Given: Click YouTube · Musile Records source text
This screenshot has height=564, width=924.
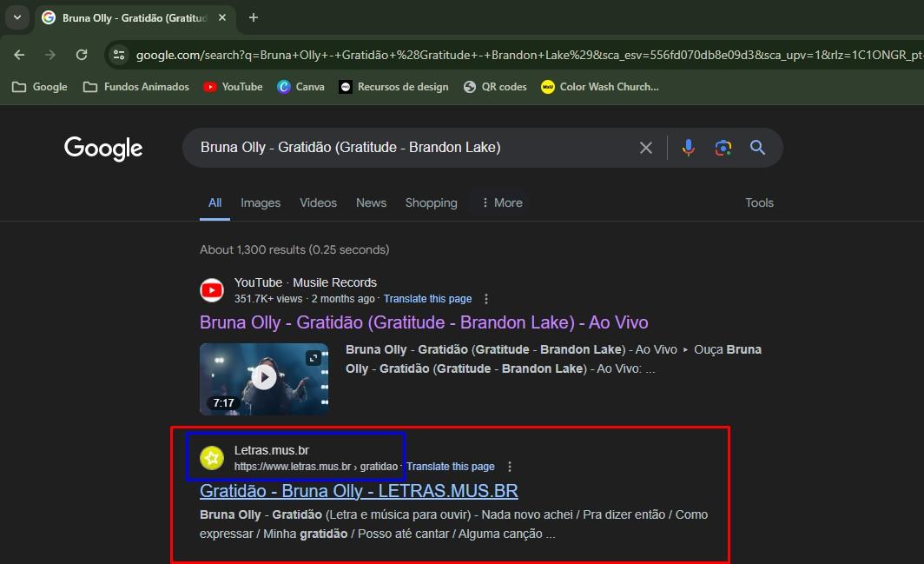Looking at the screenshot, I should point(306,282).
